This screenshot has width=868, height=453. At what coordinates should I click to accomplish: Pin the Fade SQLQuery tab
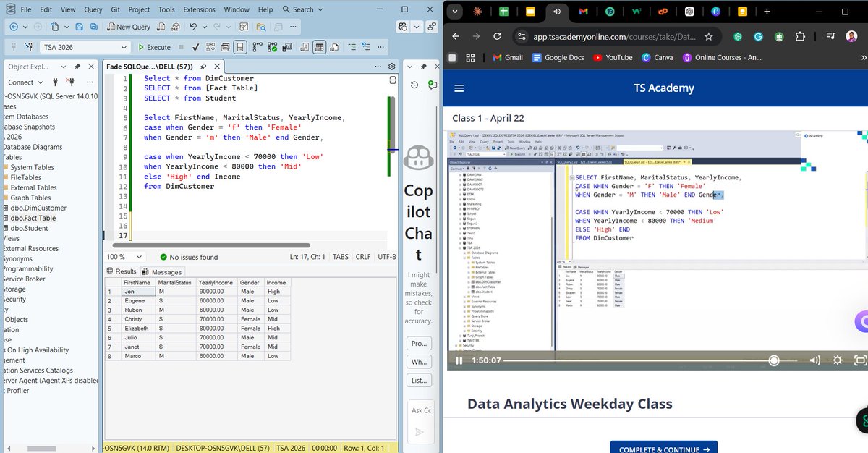point(203,66)
